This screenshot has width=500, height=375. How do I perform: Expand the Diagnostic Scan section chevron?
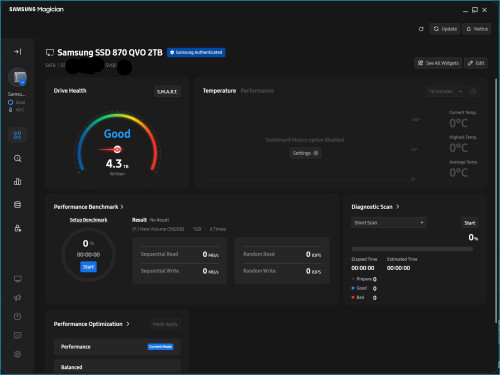tap(397, 207)
